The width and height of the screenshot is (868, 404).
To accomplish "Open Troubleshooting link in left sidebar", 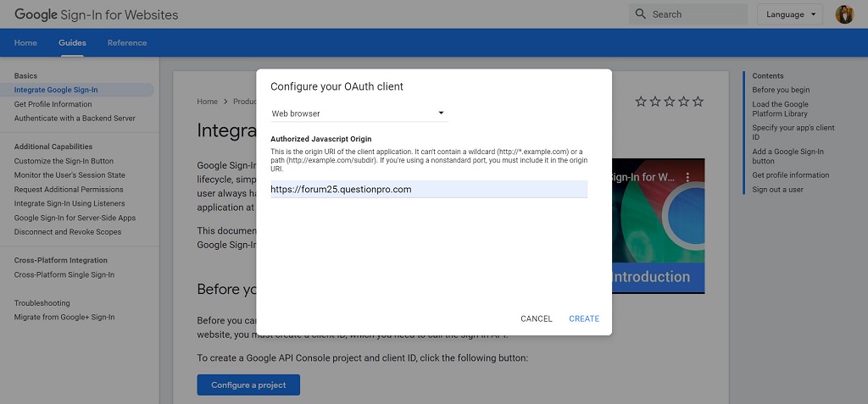I will click(x=42, y=303).
